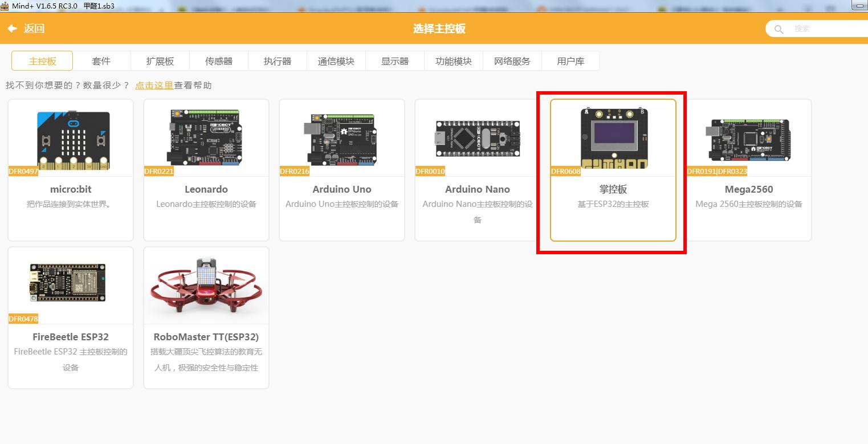868x444 pixels.
Task: Click the Mega2560 card title
Action: (749, 189)
